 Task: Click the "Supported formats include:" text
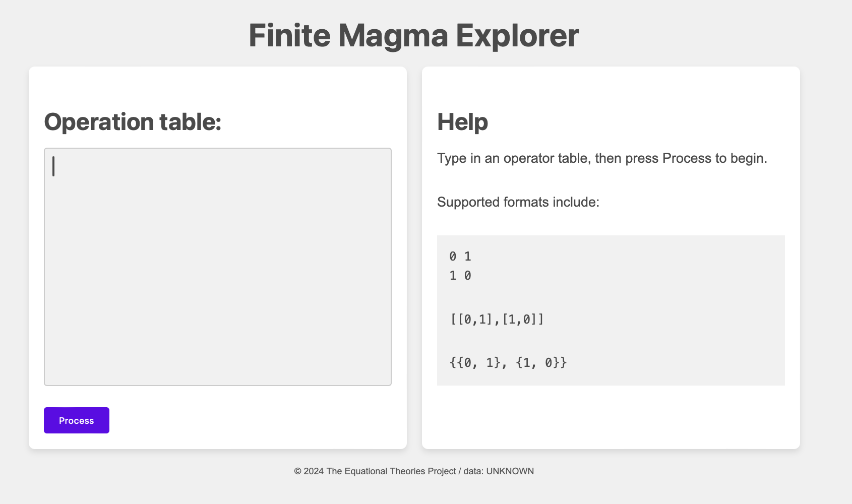pyautogui.click(x=518, y=202)
